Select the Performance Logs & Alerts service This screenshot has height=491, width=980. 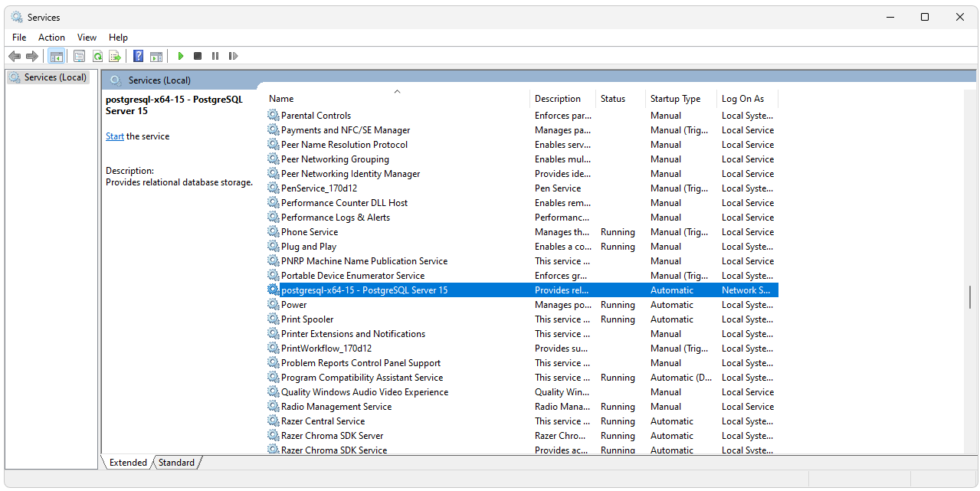coord(335,218)
